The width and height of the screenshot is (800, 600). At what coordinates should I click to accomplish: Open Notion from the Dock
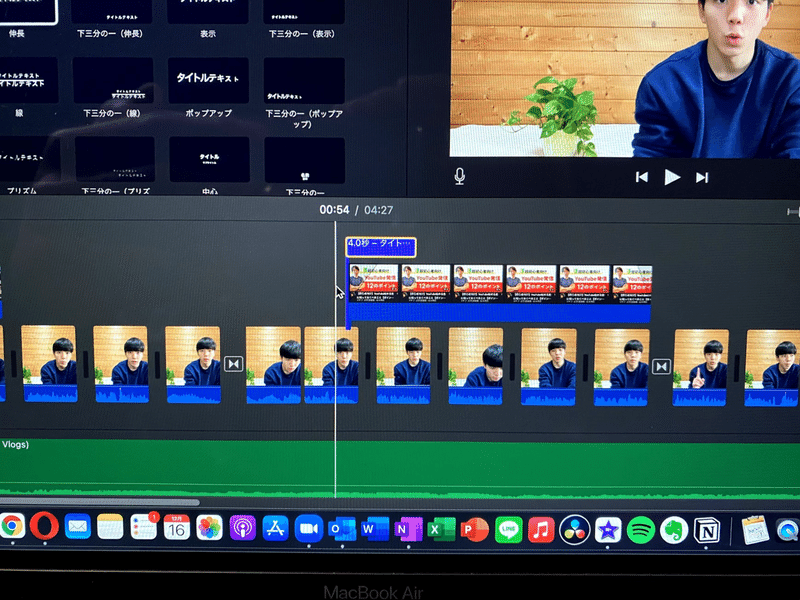click(707, 531)
